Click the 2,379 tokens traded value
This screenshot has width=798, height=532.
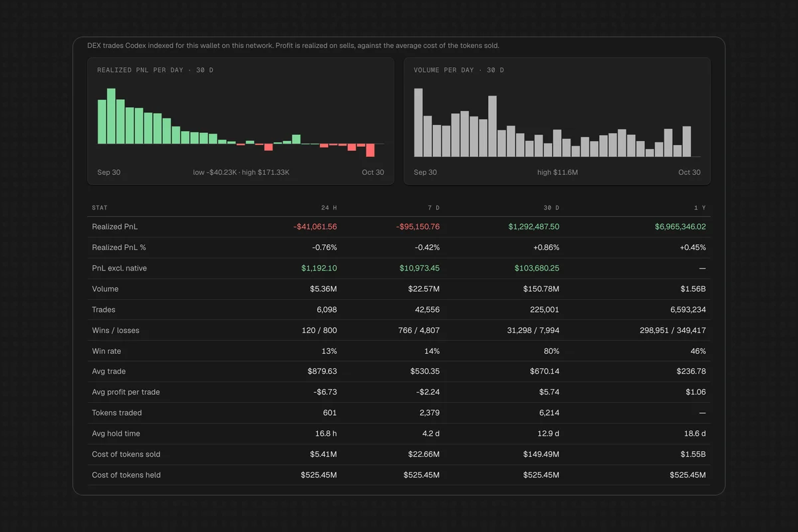tap(429, 412)
